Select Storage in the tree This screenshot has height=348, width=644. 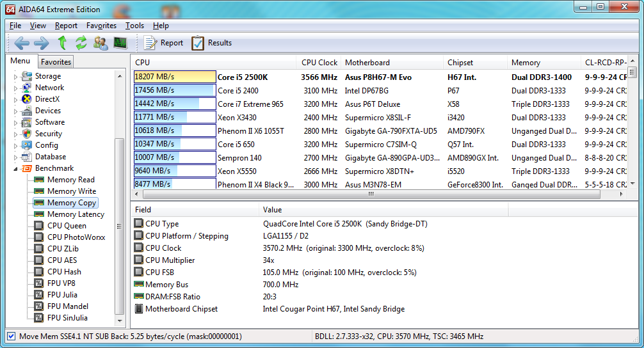[x=47, y=76]
